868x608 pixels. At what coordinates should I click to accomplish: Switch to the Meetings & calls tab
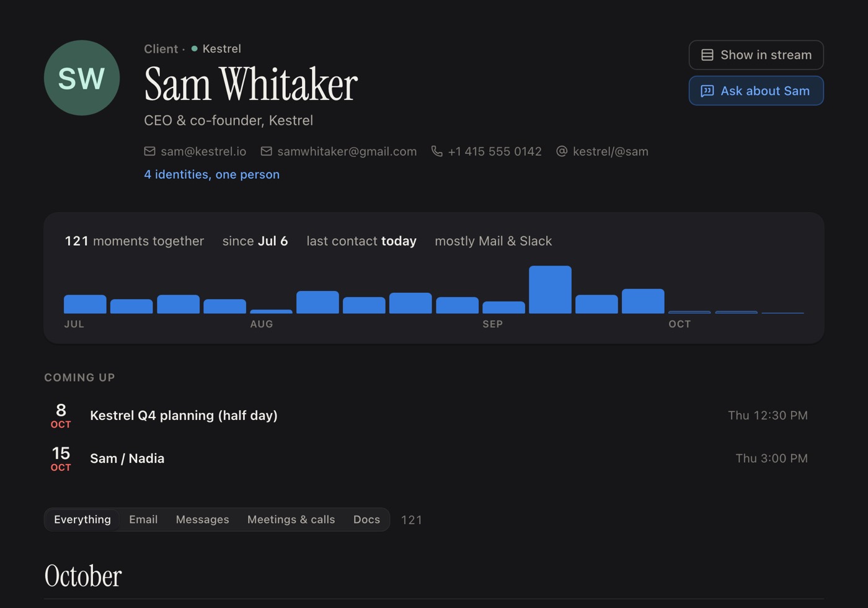(x=291, y=519)
